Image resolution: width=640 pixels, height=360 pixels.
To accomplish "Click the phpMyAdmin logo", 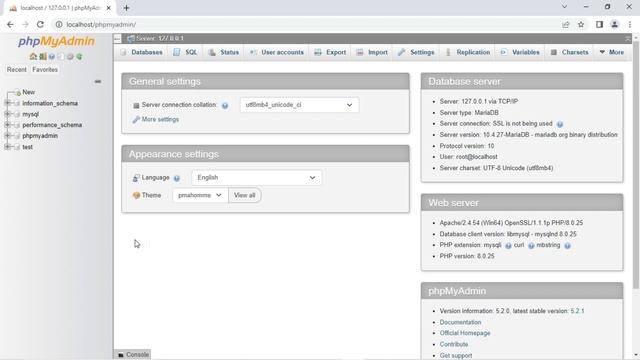I will (56, 41).
